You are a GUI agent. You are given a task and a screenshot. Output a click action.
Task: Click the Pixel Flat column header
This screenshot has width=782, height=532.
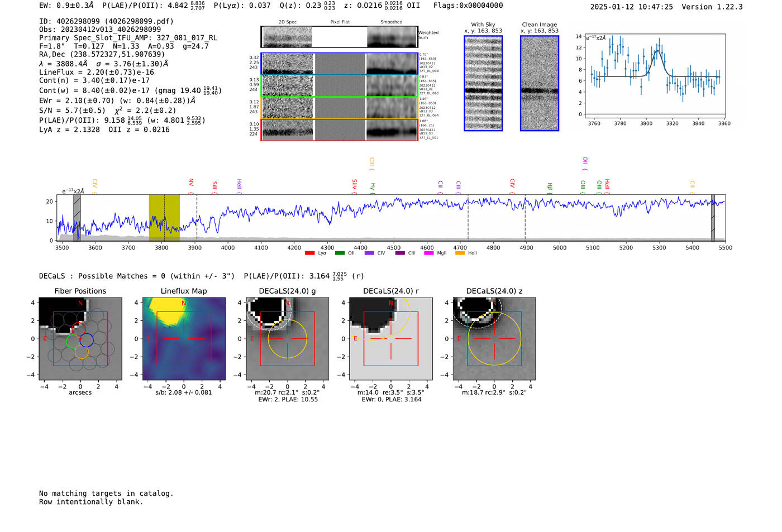click(340, 22)
